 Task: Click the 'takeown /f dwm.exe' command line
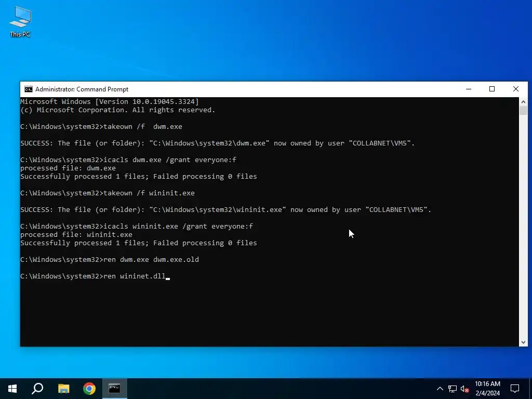[x=101, y=127]
